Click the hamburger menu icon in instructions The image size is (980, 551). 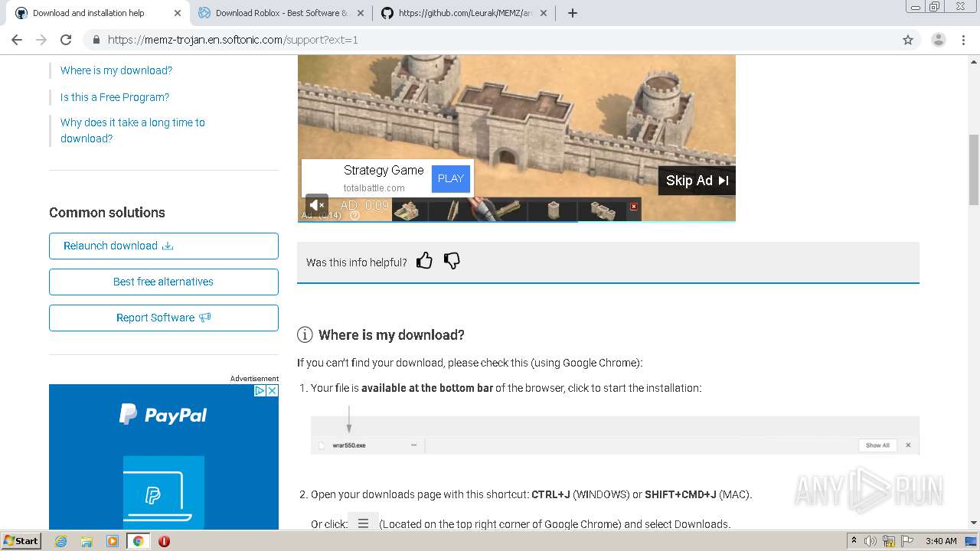(363, 523)
